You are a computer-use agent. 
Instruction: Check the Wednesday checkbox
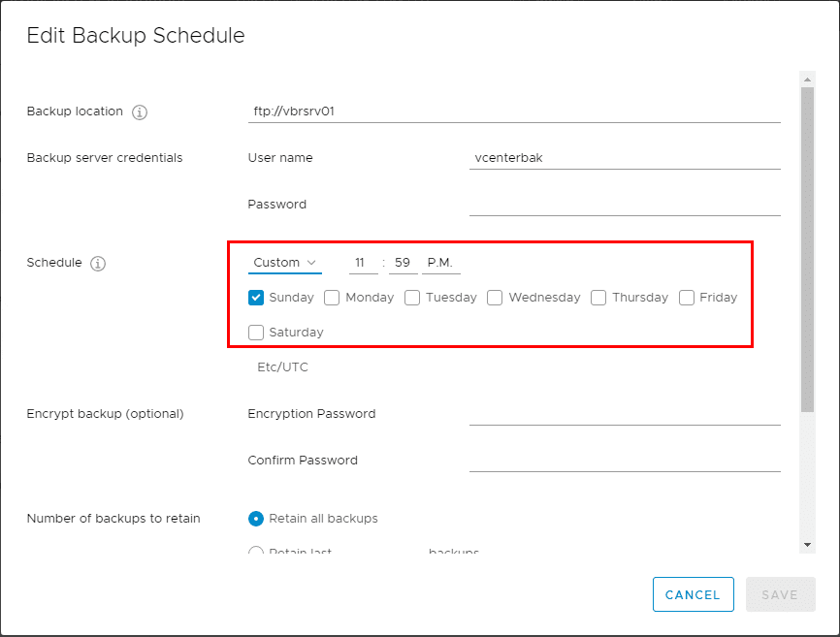[495, 298]
